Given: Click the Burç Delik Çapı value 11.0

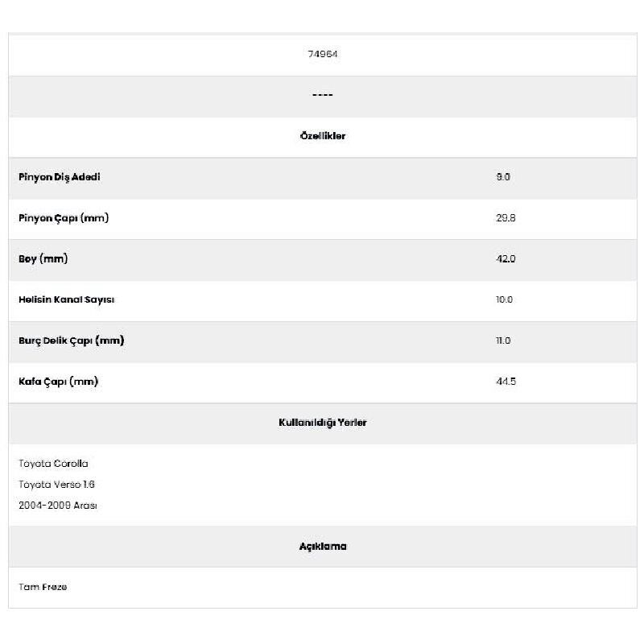Looking at the screenshot, I should click(503, 341).
